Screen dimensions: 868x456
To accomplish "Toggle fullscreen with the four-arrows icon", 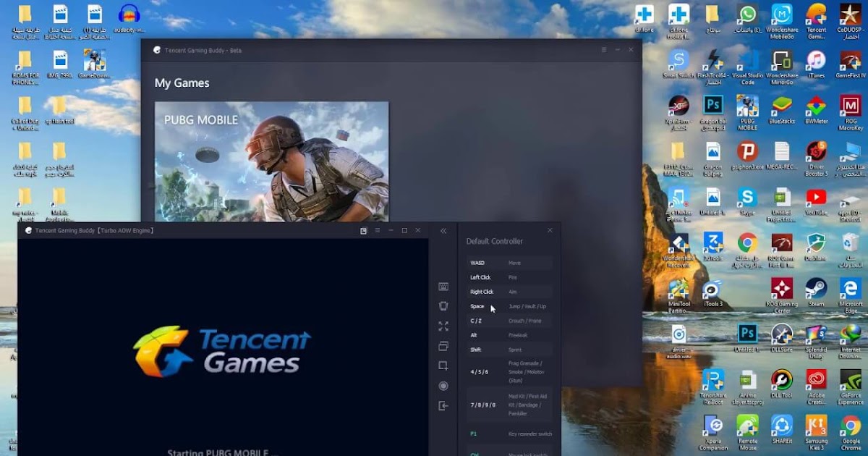I will tap(443, 326).
